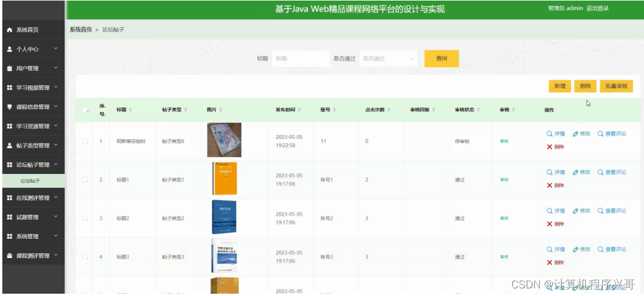The image size is (644, 296).
Task: Go to 系统首页 in the sidebar
Action: point(34,30)
